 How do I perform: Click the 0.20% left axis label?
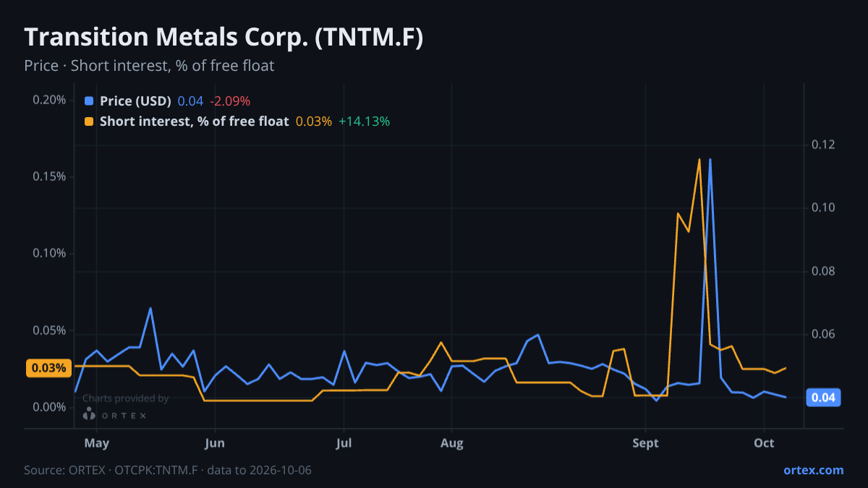[49, 100]
